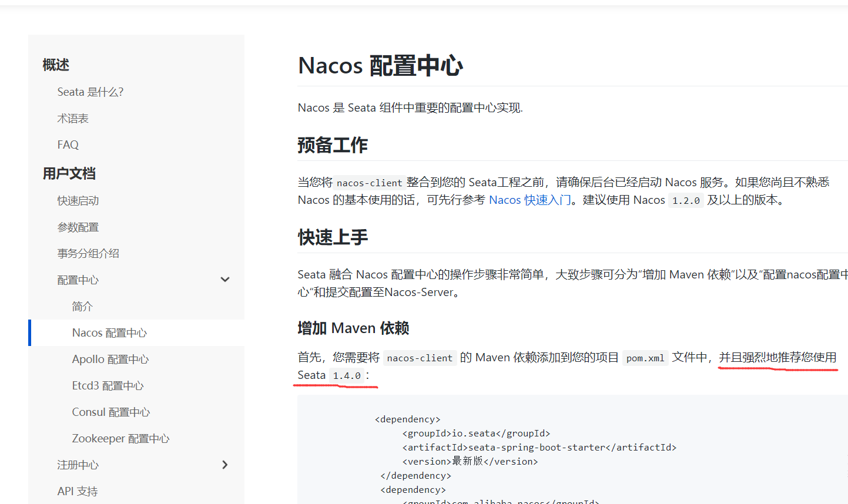Click the 概述 sidebar section heading
This screenshot has height=504, width=848.
tap(56, 65)
